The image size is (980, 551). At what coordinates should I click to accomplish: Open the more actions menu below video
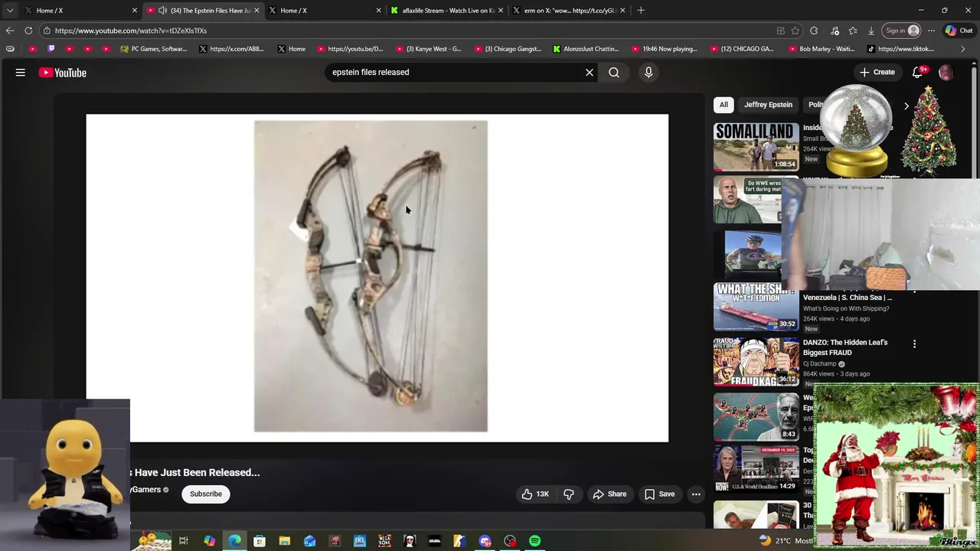pos(696,494)
